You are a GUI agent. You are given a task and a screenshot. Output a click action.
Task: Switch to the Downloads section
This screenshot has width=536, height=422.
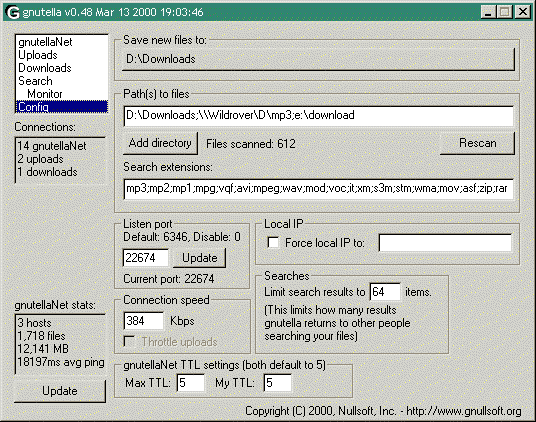click(x=62, y=68)
